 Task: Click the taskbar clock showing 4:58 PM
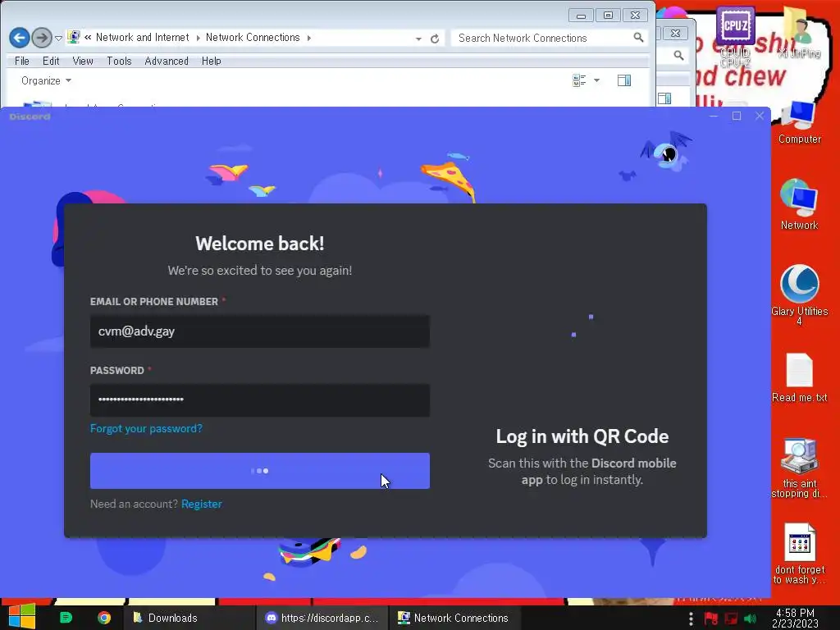point(795,618)
